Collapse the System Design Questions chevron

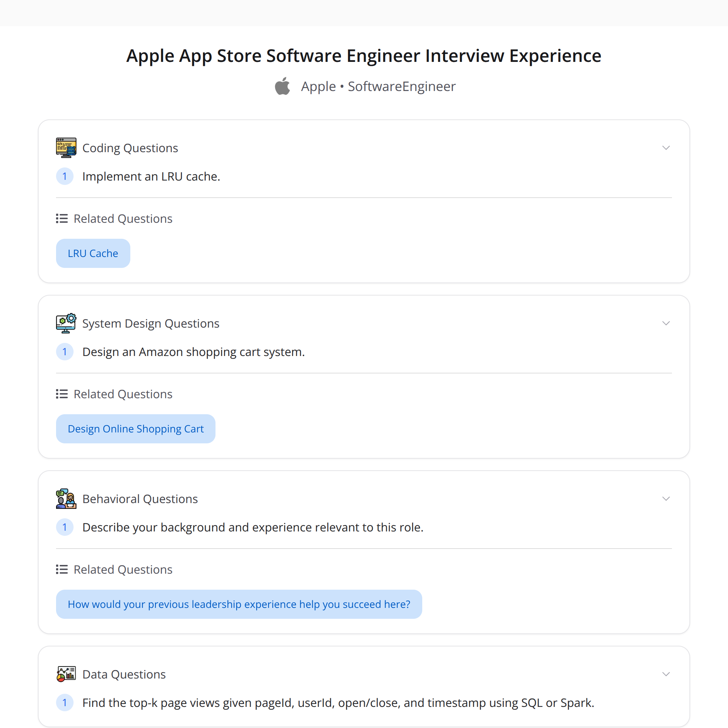coord(666,323)
